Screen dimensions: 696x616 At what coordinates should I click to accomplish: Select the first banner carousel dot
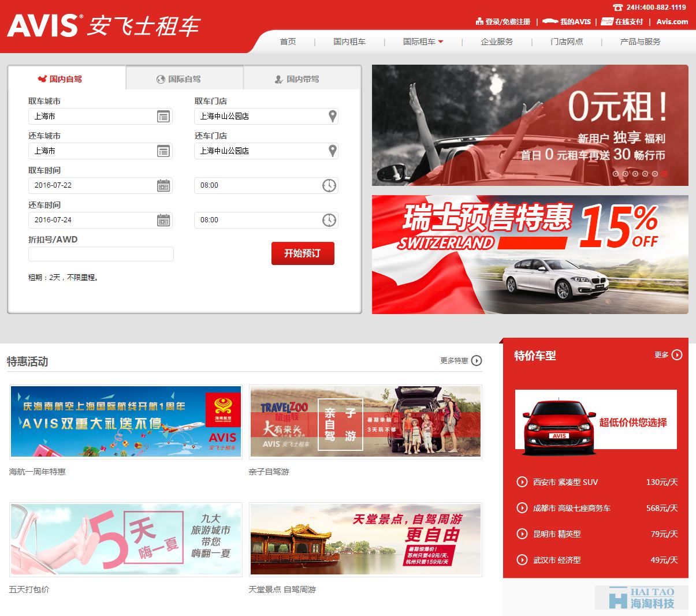coord(616,173)
